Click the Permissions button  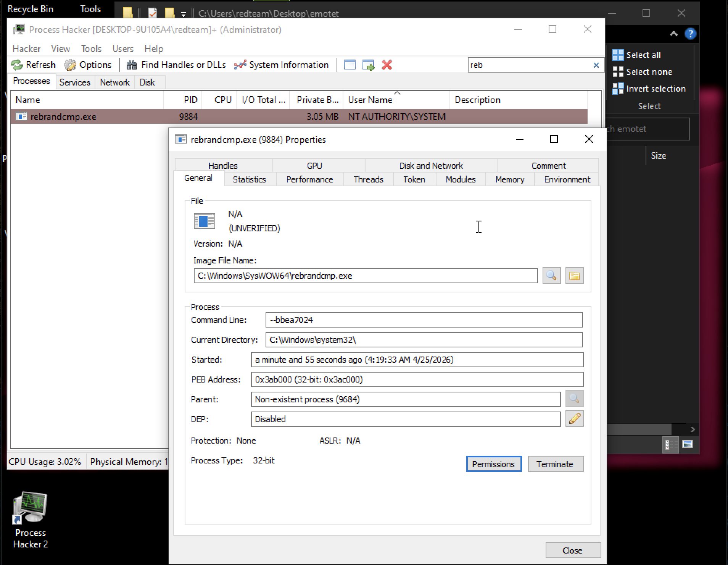click(494, 464)
